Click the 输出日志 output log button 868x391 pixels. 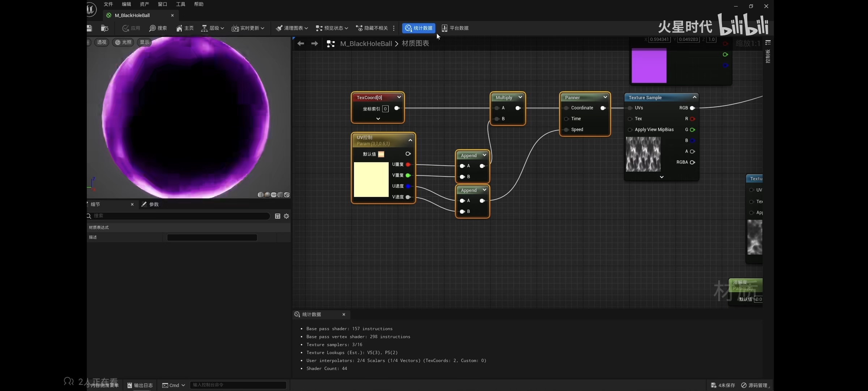click(140, 385)
